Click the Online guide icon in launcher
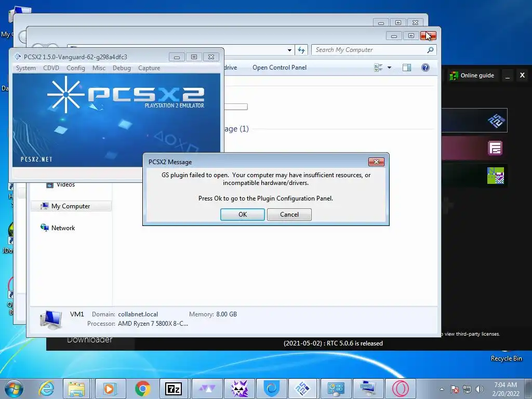The image size is (532, 399). coord(454,76)
